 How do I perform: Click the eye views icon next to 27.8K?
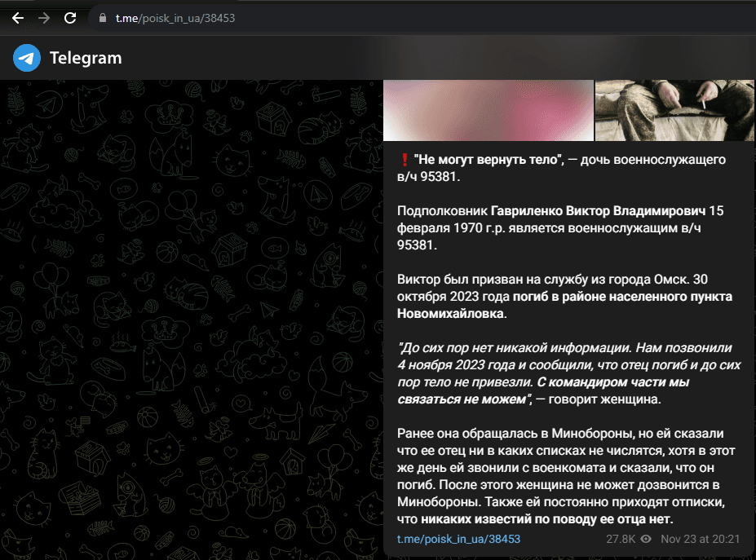646,539
